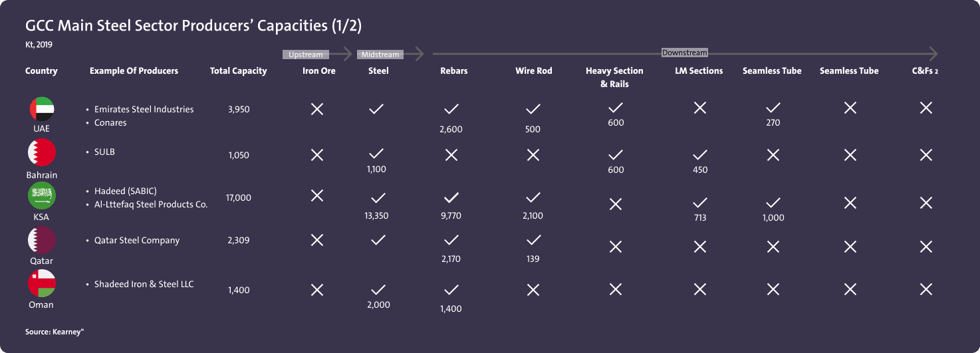Image resolution: width=980 pixels, height=353 pixels.
Task: Click the Heavy Section & Rails header
Action: (x=614, y=77)
